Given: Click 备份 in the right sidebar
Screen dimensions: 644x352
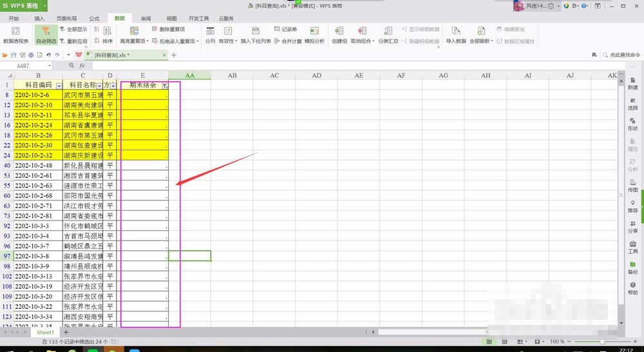Looking at the screenshot, I should pos(632,268).
